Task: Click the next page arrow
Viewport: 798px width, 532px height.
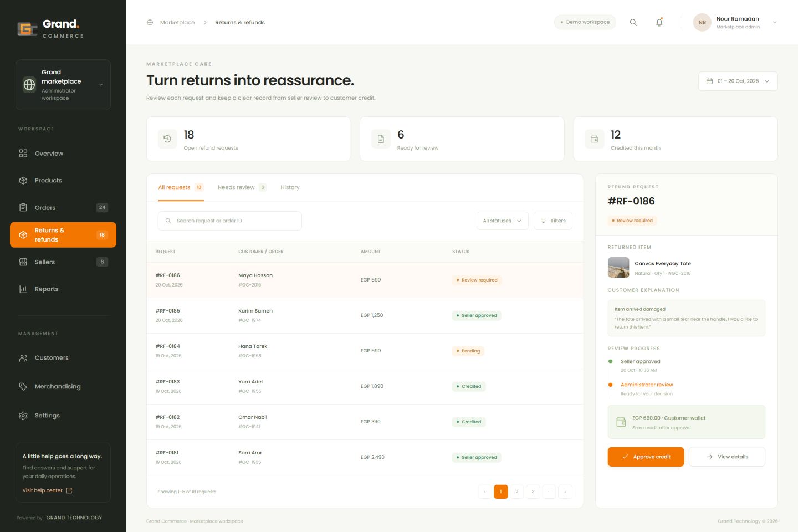Action: tap(565, 492)
